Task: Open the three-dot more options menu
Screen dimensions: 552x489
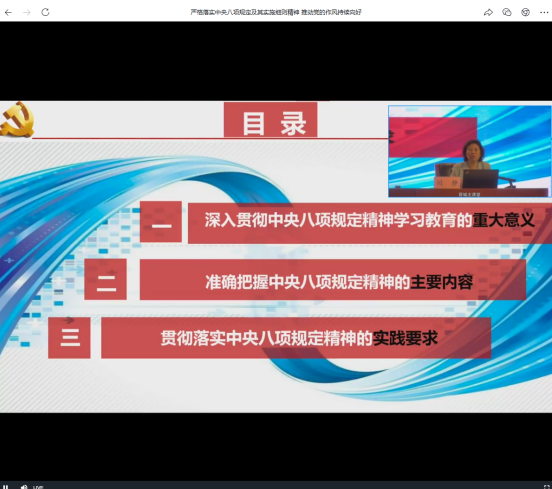Action: [544, 12]
